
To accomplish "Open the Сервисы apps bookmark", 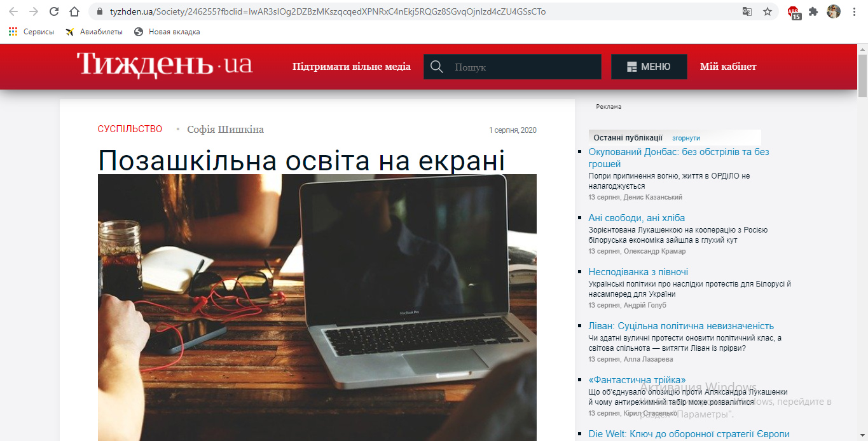I will tap(32, 32).
